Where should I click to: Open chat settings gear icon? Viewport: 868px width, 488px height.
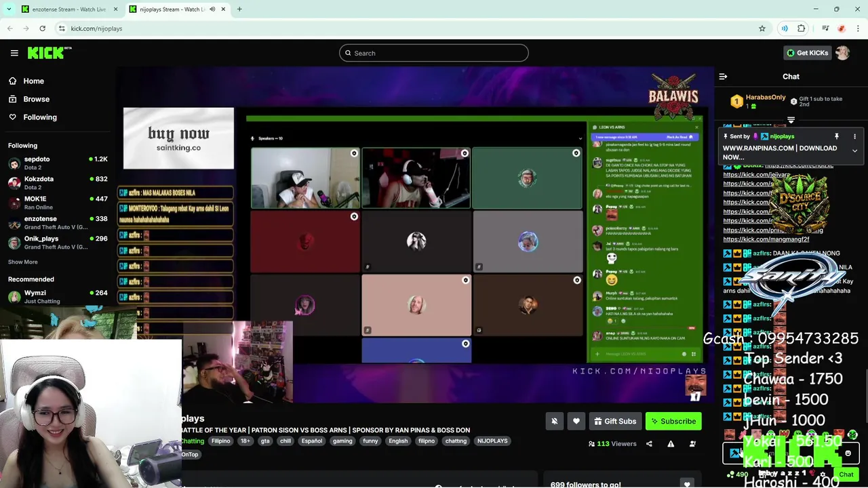pyautogui.click(x=823, y=474)
